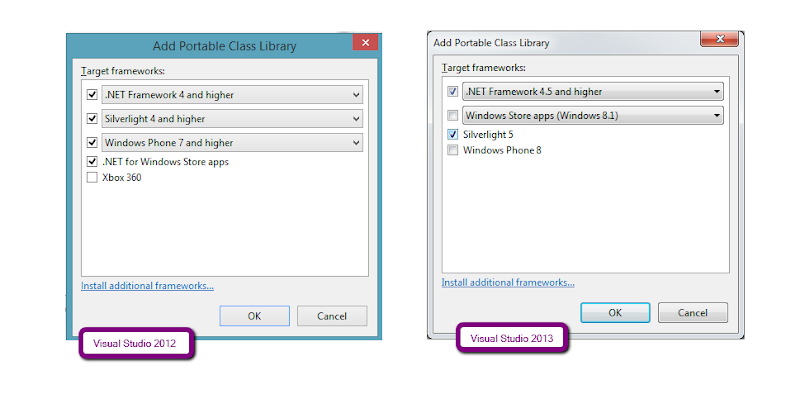The image size is (800, 413).
Task: Click the Windows Phone 8 label text
Action: (x=502, y=150)
